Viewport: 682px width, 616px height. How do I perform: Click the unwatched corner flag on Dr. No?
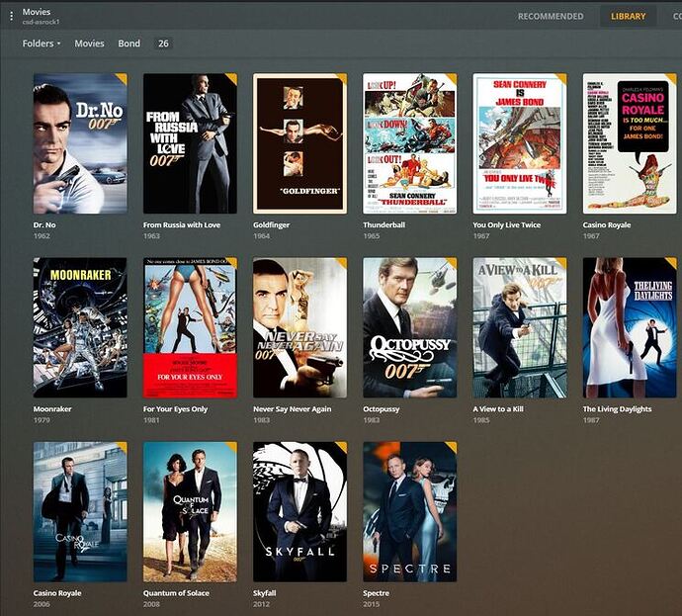123,78
